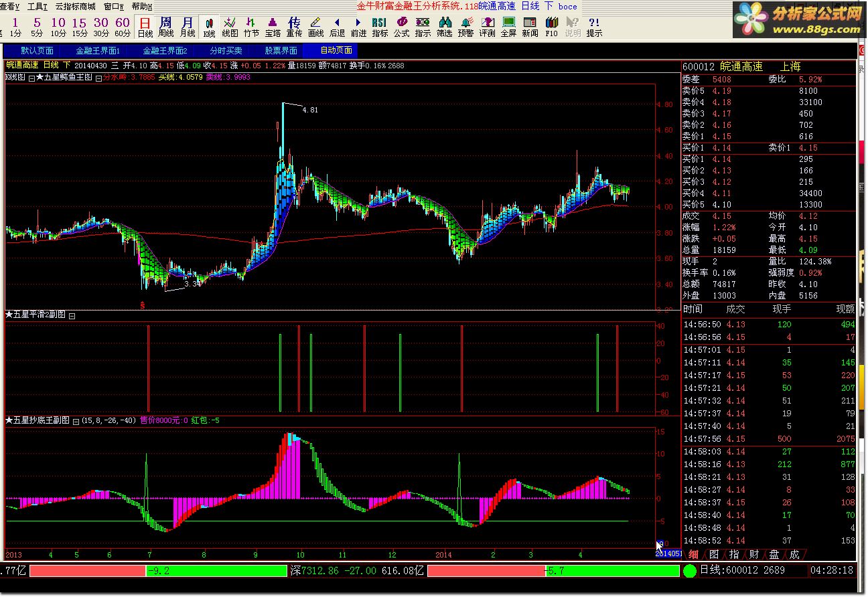Select the 指 indicator tab in side panel
The width and height of the screenshot is (868, 597).
tap(734, 554)
